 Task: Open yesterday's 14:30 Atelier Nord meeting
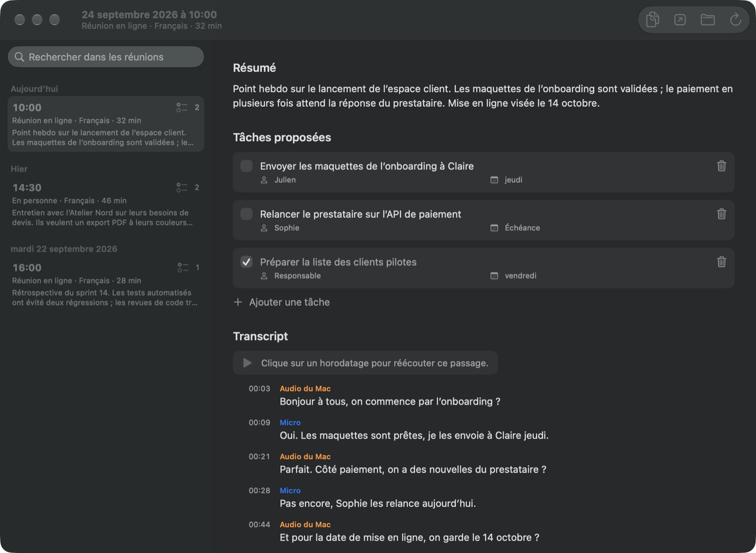point(106,204)
